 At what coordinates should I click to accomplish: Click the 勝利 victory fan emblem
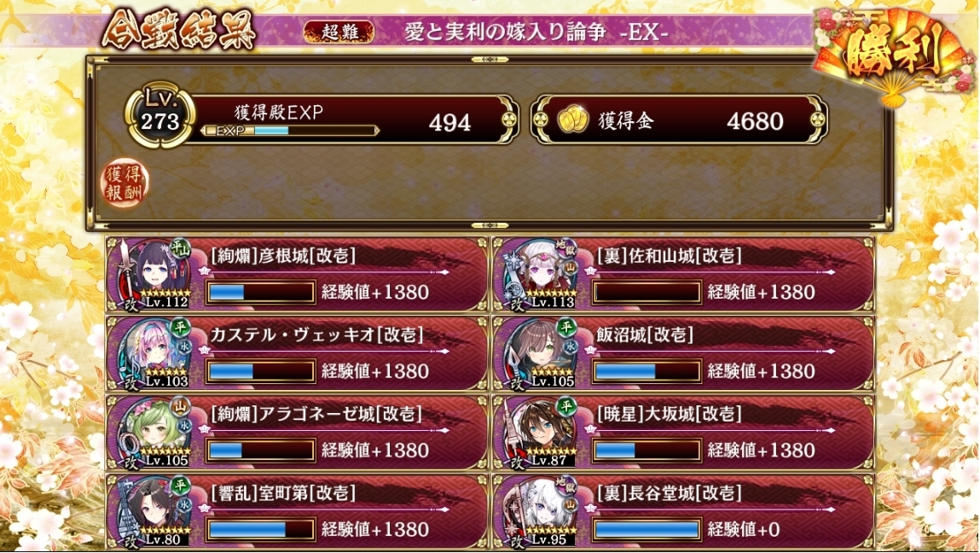point(896,55)
